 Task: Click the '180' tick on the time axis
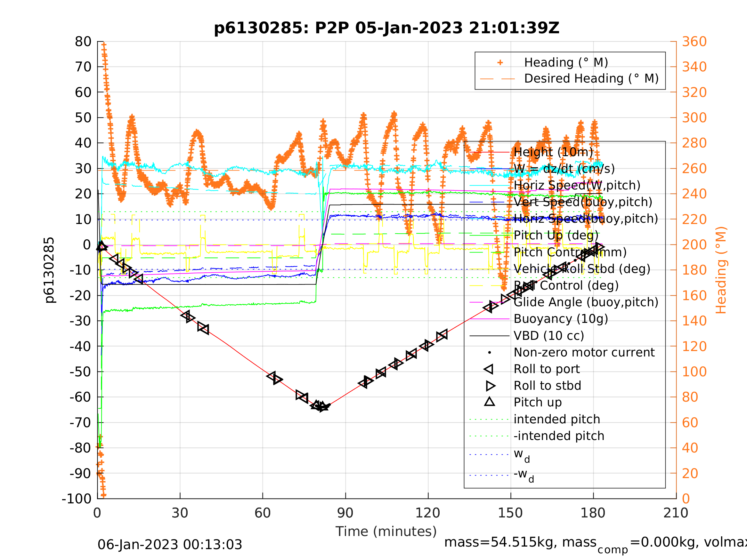coord(593,513)
